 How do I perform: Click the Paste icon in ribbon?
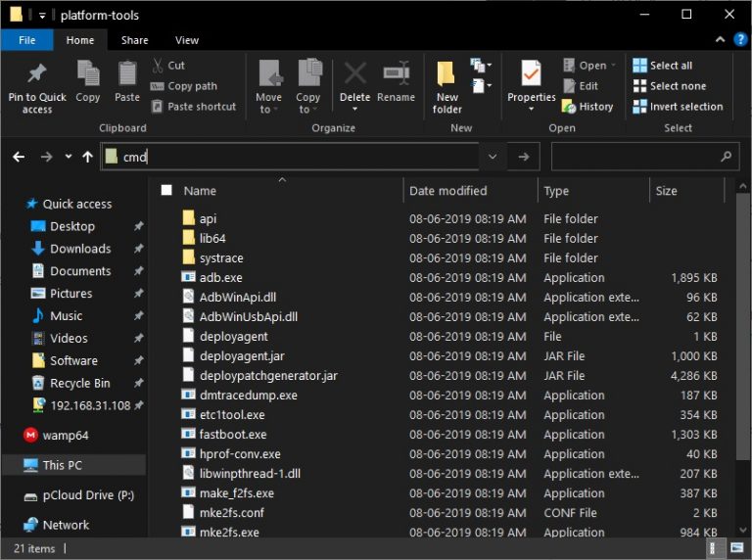click(127, 75)
